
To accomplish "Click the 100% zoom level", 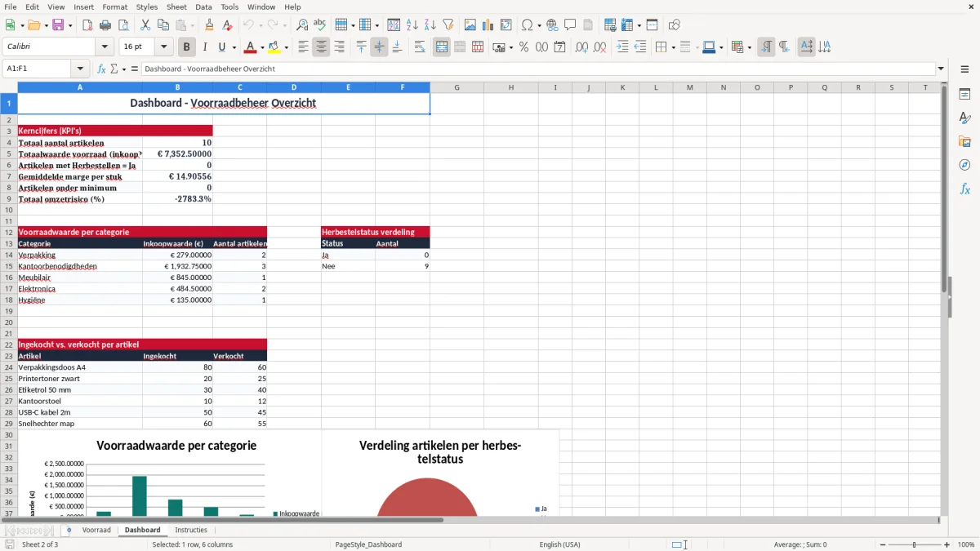I will 966,544.
